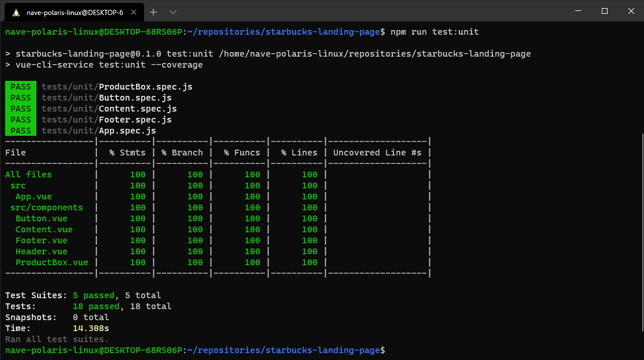Click the '14.308s' time value
Screen dimensions: 644x360
pyautogui.click(x=91, y=328)
